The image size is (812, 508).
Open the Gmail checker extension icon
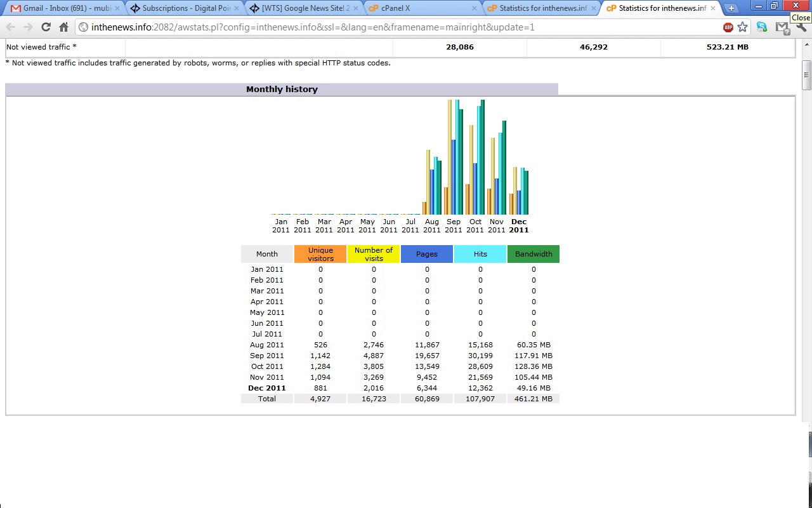[782, 27]
